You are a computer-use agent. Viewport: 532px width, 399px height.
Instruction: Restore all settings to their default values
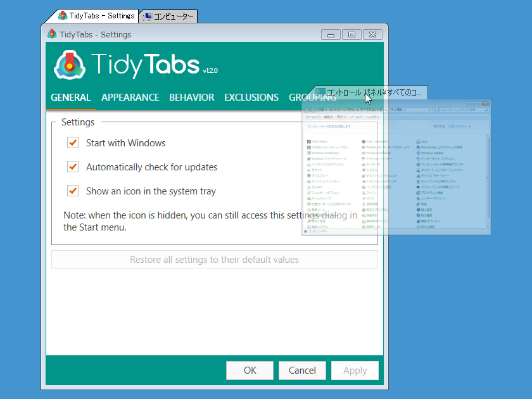pyautogui.click(x=215, y=260)
